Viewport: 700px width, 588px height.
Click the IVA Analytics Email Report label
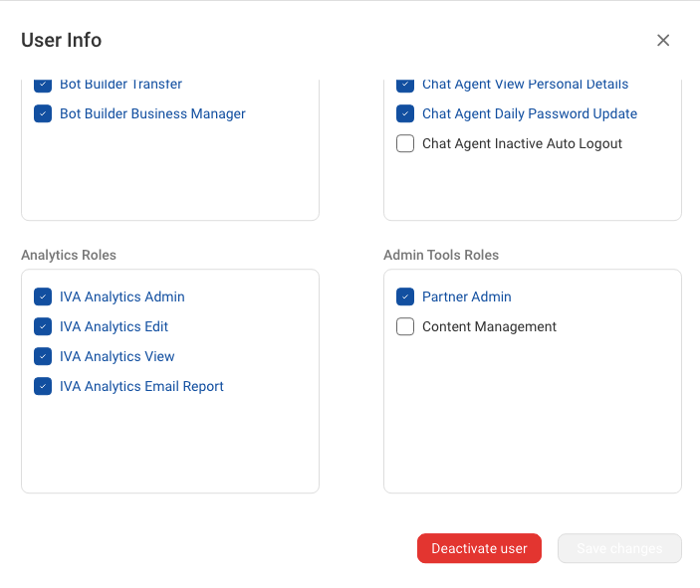141,387
